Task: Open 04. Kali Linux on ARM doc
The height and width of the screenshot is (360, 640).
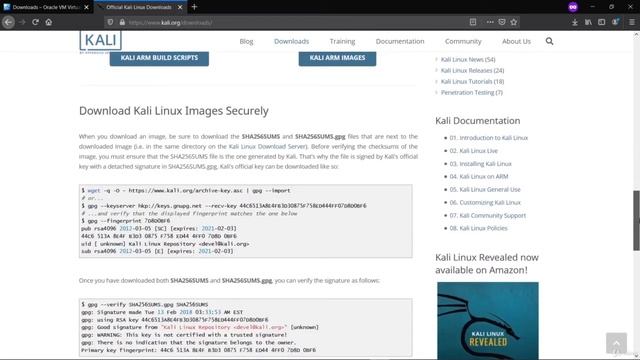Action: [x=479, y=177]
